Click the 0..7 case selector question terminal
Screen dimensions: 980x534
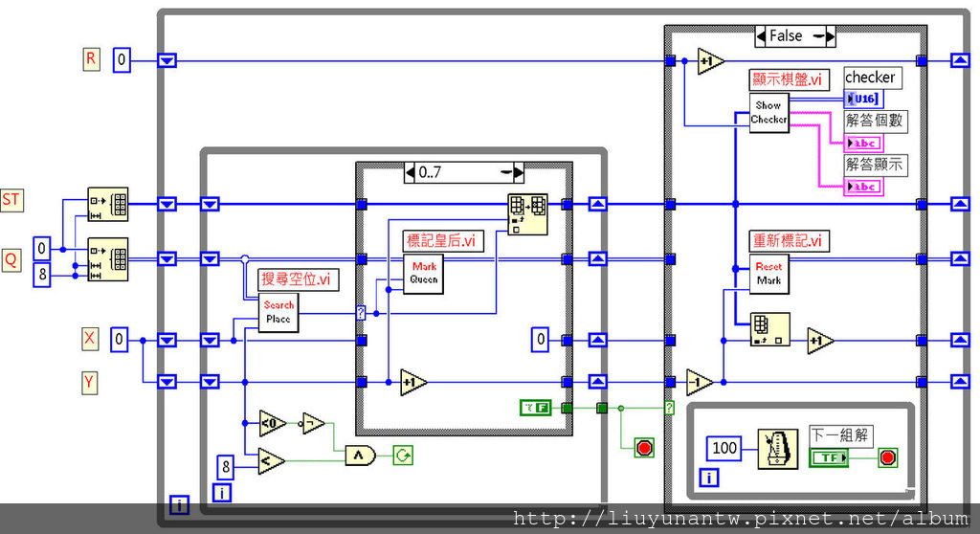pos(361,313)
